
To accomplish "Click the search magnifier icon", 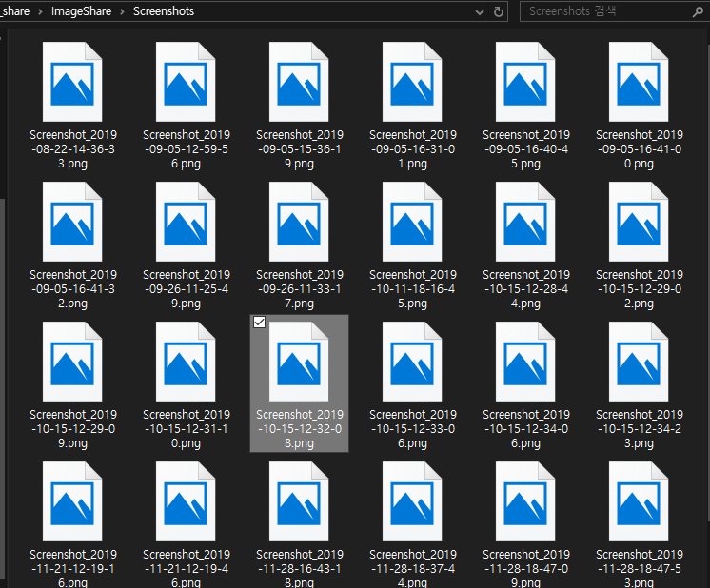I will (x=698, y=11).
